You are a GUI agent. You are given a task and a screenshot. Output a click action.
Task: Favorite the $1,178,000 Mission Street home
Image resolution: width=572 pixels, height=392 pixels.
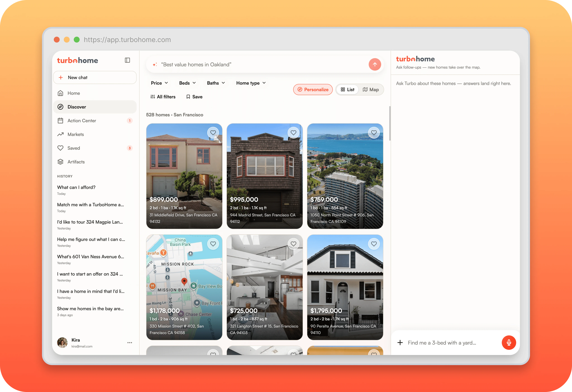point(213,244)
